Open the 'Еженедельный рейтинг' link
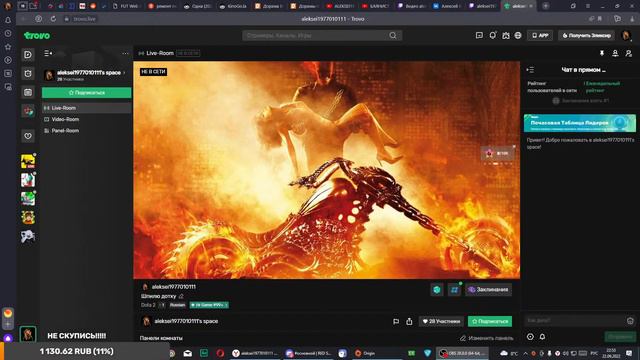 tap(602, 87)
